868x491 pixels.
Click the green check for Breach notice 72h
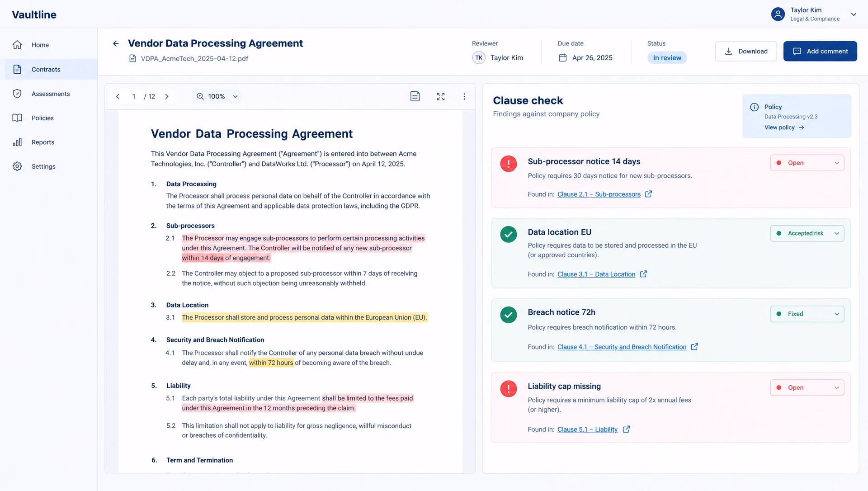point(509,315)
